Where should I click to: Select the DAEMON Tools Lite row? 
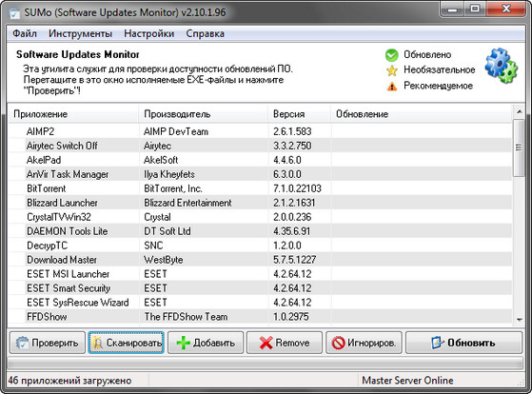tap(260, 231)
